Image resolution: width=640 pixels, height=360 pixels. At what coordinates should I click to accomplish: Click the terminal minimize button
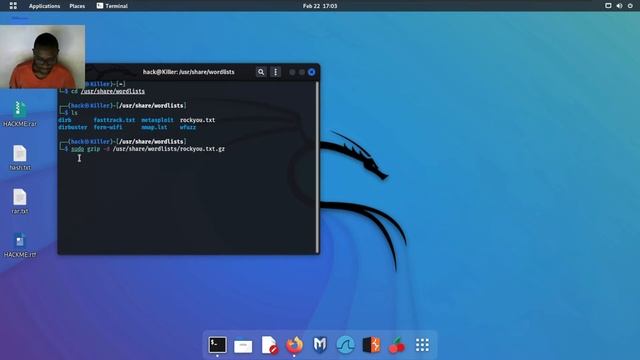coord(292,72)
